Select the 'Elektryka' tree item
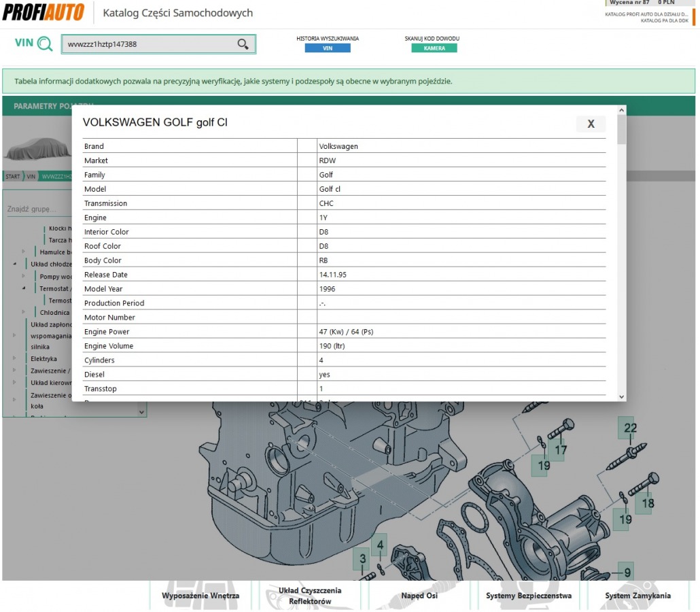The height and width of the screenshot is (612, 700). [x=43, y=359]
